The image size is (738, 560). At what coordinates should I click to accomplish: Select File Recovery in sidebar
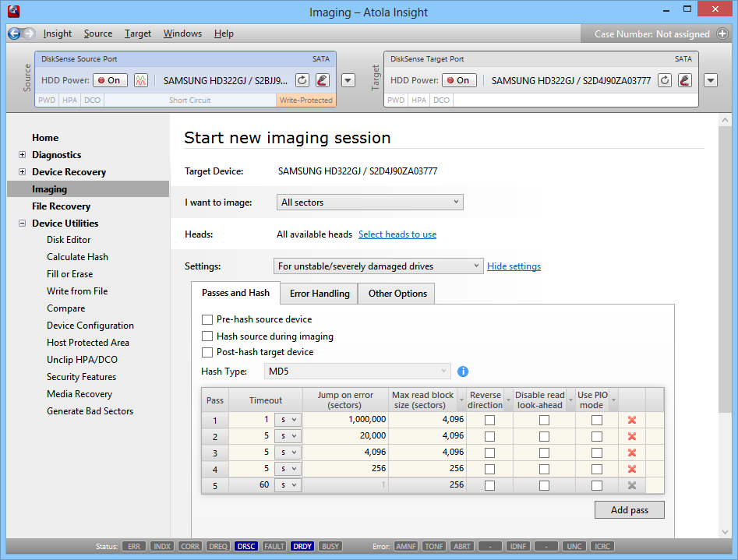pyautogui.click(x=62, y=206)
